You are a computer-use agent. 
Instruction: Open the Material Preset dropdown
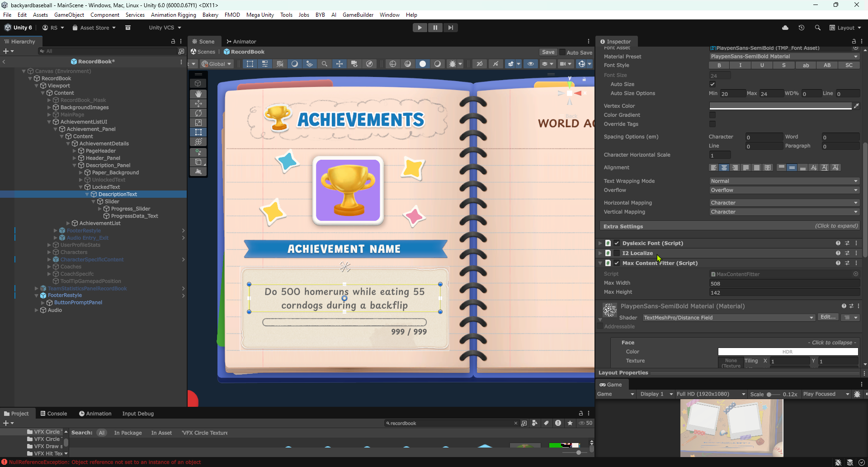coord(784,57)
